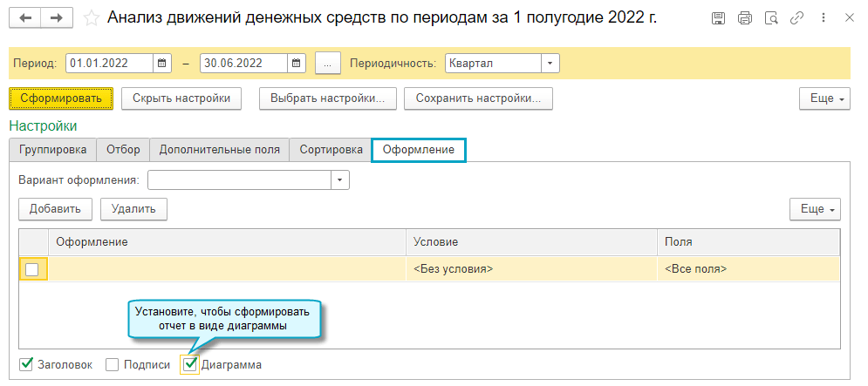The width and height of the screenshot is (868, 386).
Task: Click the print icon
Action: pyautogui.click(x=744, y=17)
